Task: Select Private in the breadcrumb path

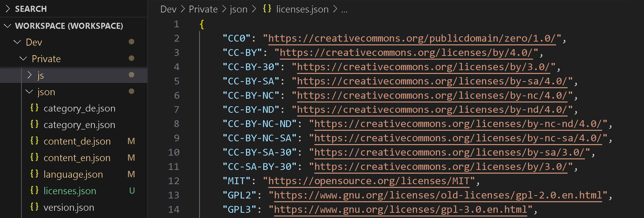Action: pyautogui.click(x=203, y=9)
